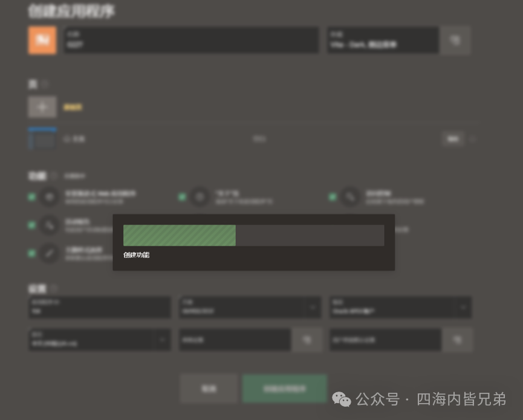The height and width of the screenshot is (420, 523).
Task: Click the green striped progress bar
Action: pyautogui.click(x=180, y=235)
